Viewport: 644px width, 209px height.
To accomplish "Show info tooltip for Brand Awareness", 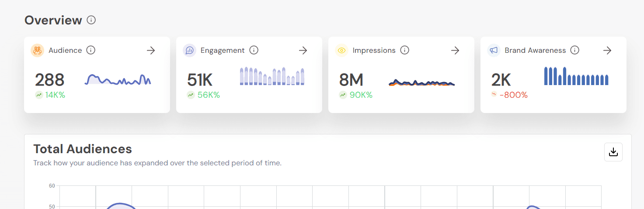I will (575, 50).
